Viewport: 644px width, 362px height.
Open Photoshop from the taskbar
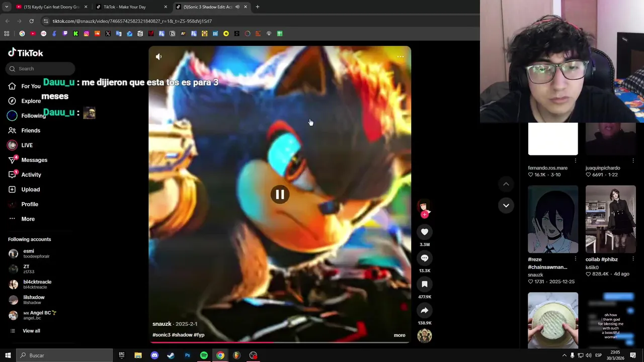[187, 355]
